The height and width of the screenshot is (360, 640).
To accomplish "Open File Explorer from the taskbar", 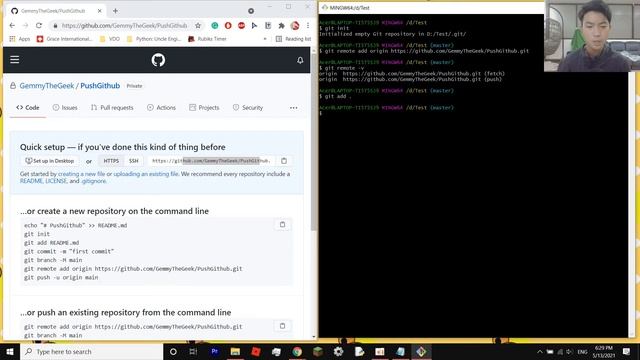I will (235, 351).
